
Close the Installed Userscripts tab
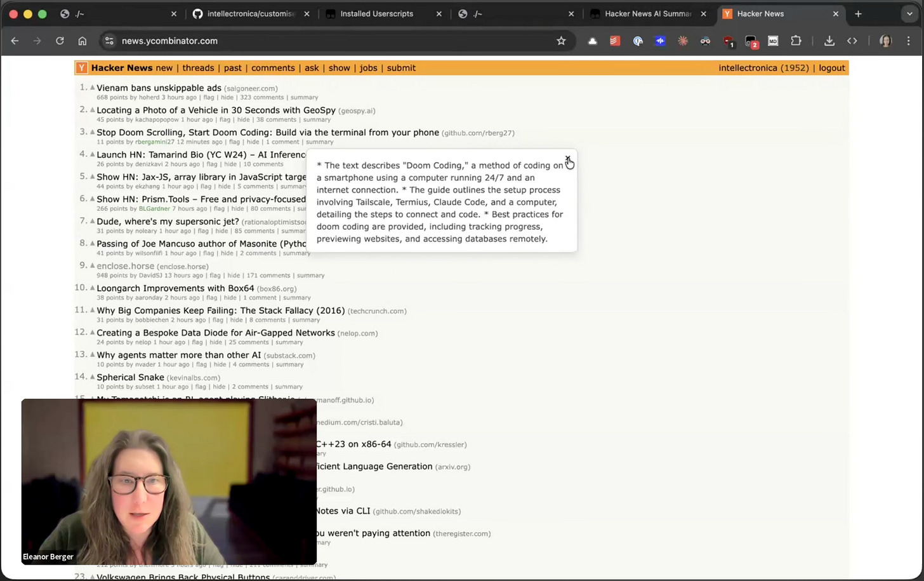pos(439,13)
